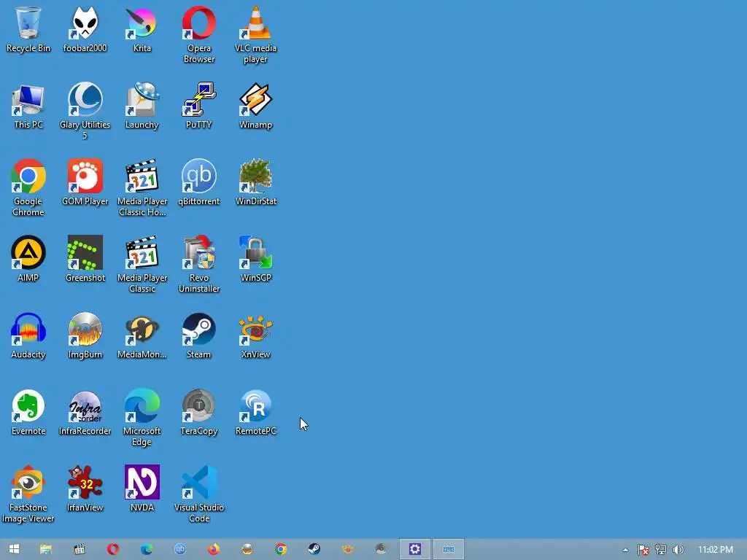747x560 pixels.
Task: Select the PuTTY desktop shortcut
Action: (198, 106)
